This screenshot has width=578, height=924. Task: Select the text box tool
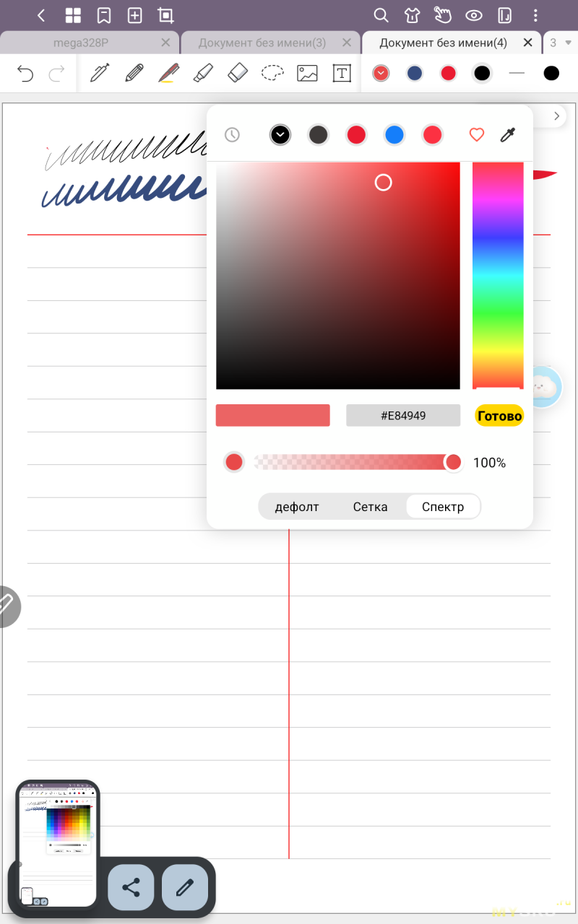341,73
